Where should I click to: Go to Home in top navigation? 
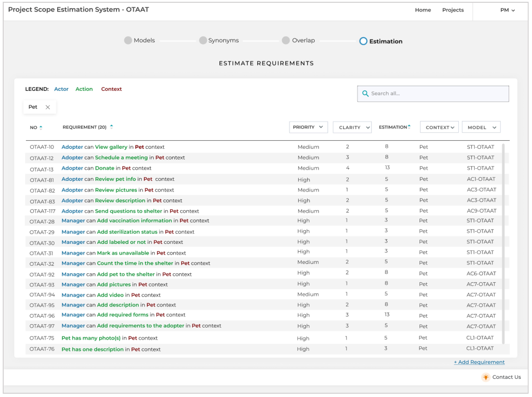coord(423,10)
